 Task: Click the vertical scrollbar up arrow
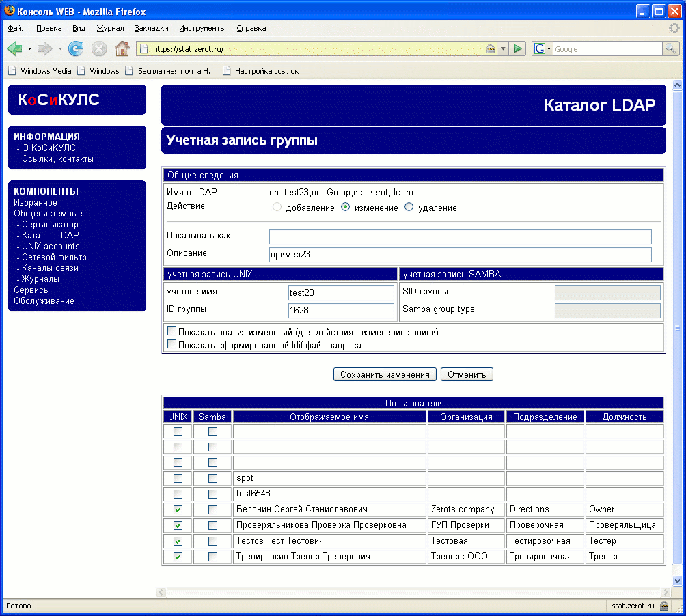coord(677,85)
